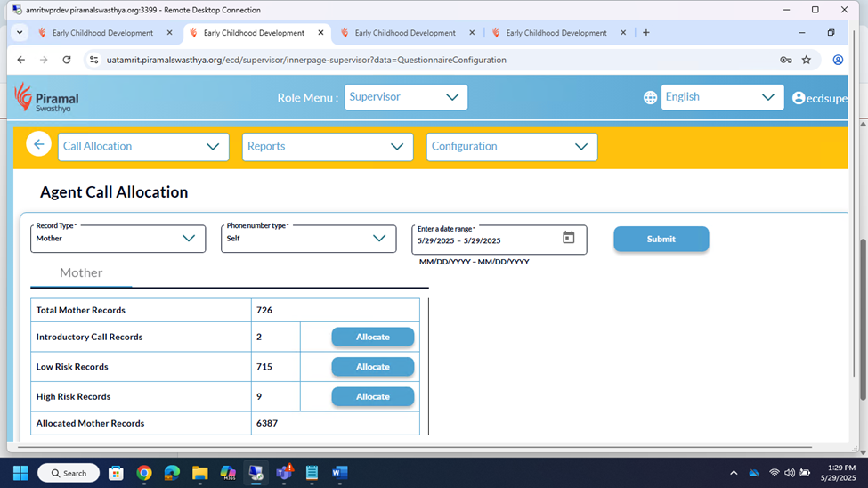Open the browser profile account icon
868x488 pixels.
pos(838,60)
